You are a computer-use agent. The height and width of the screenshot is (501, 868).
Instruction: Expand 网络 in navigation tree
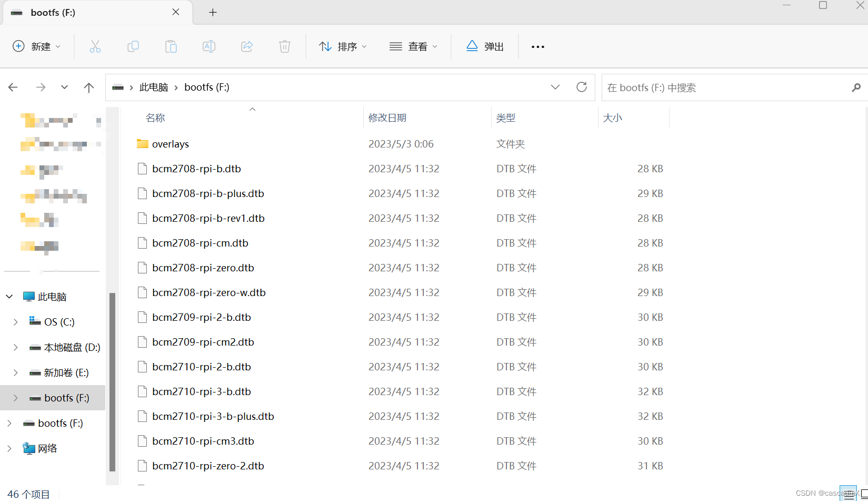click(x=9, y=448)
